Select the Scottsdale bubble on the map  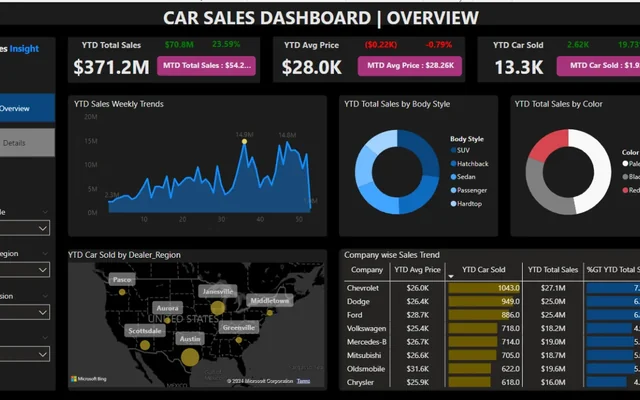(x=145, y=345)
